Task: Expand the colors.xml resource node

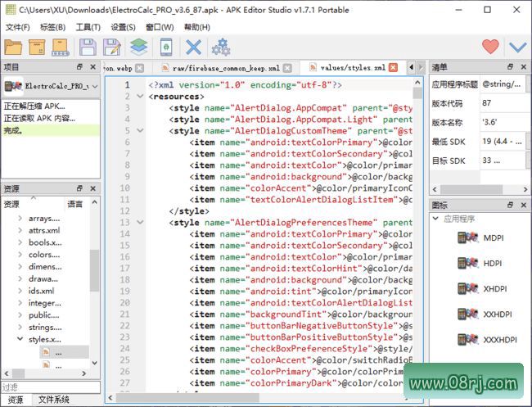Action: [20, 255]
